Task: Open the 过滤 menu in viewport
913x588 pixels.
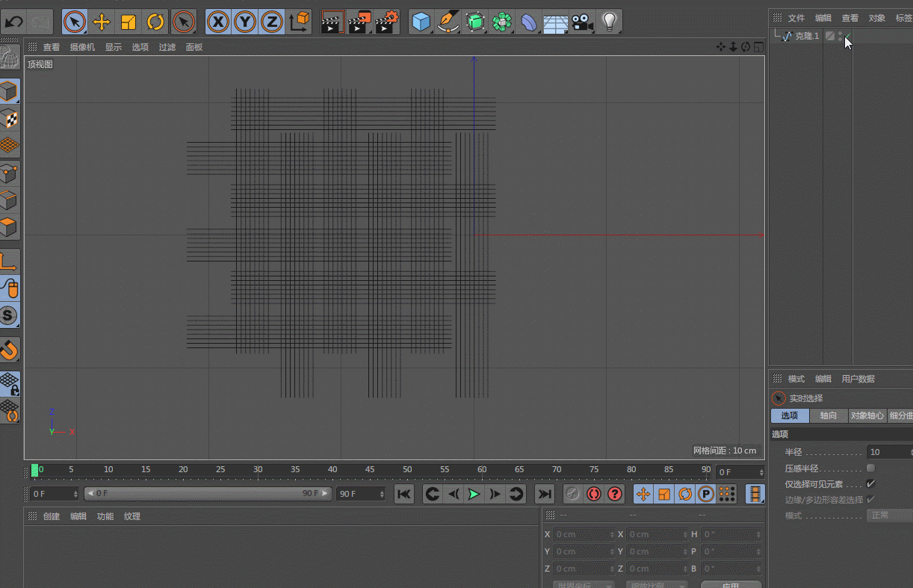Action: 167,47
